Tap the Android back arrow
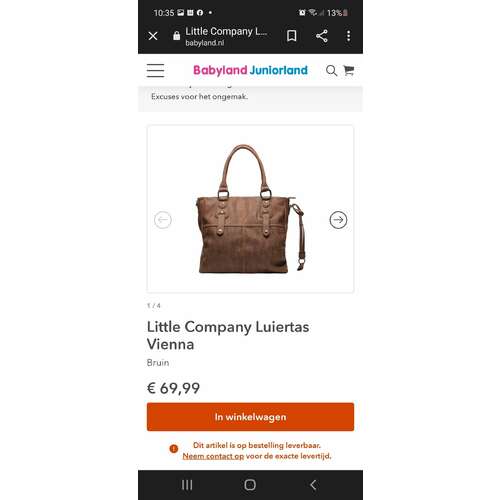 313,485
